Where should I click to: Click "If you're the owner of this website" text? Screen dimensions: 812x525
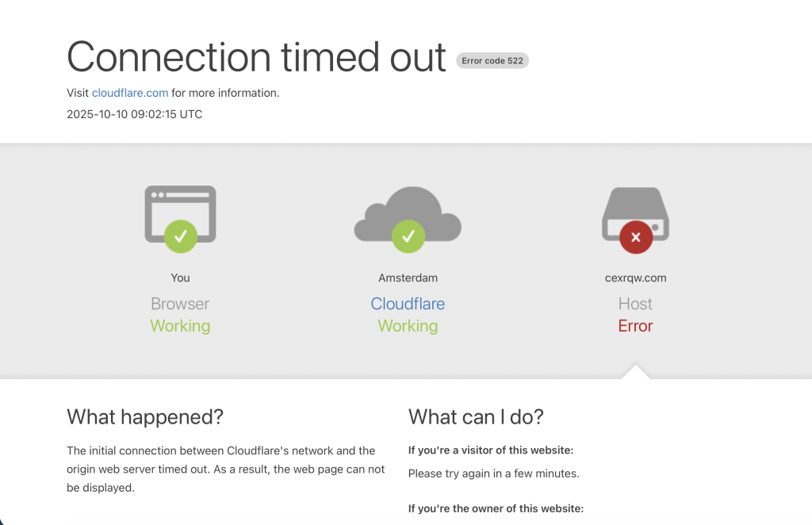coord(496,508)
